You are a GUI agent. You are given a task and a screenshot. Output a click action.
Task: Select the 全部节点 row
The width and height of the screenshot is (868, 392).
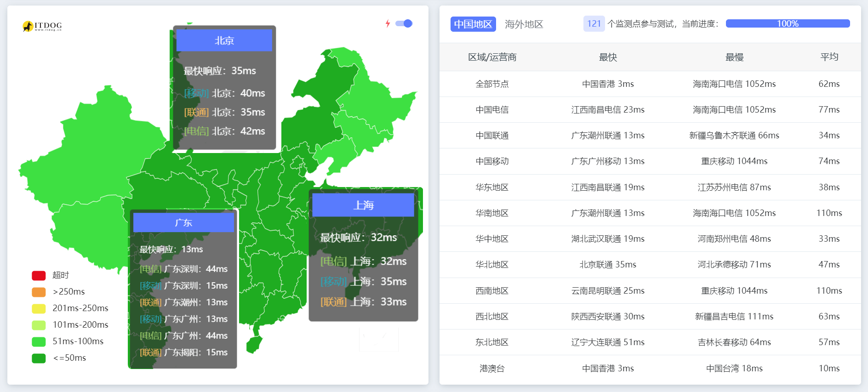click(492, 84)
